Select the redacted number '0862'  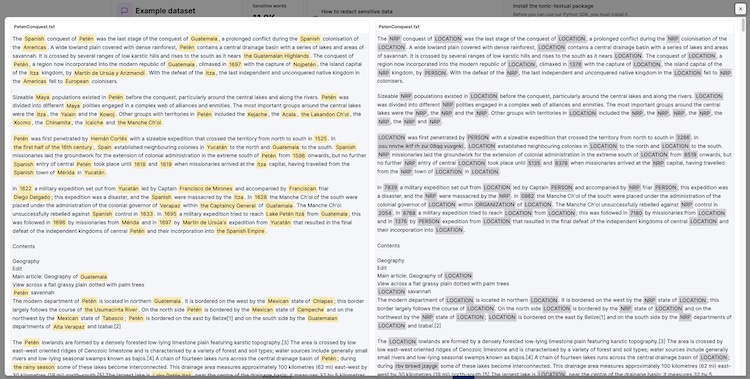click(529, 196)
